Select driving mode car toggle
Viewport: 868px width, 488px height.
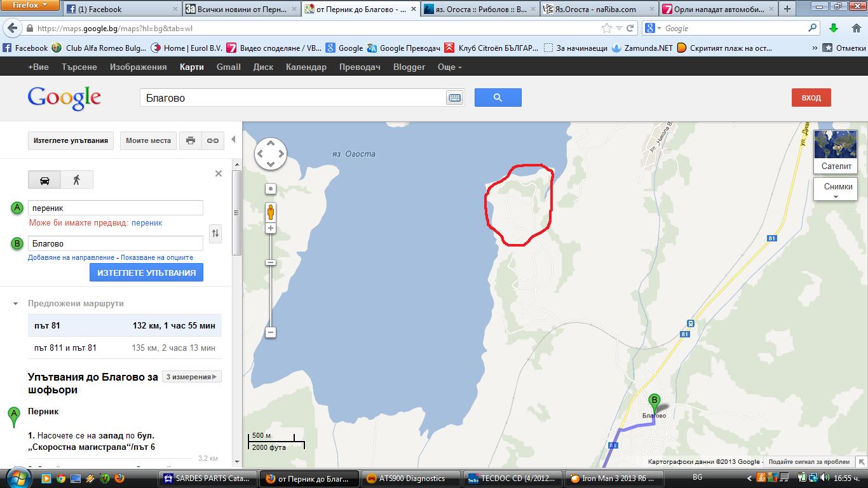click(x=44, y=180)
